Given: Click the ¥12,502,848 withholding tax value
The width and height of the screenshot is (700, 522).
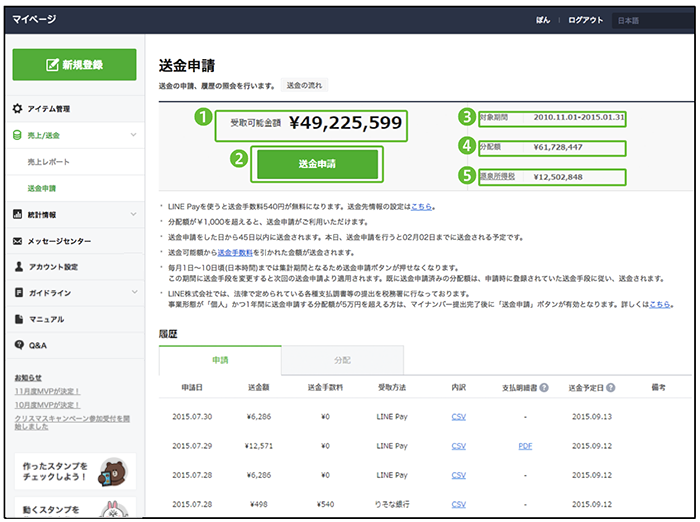Looking at the screenshot, I should click(558, 177).
